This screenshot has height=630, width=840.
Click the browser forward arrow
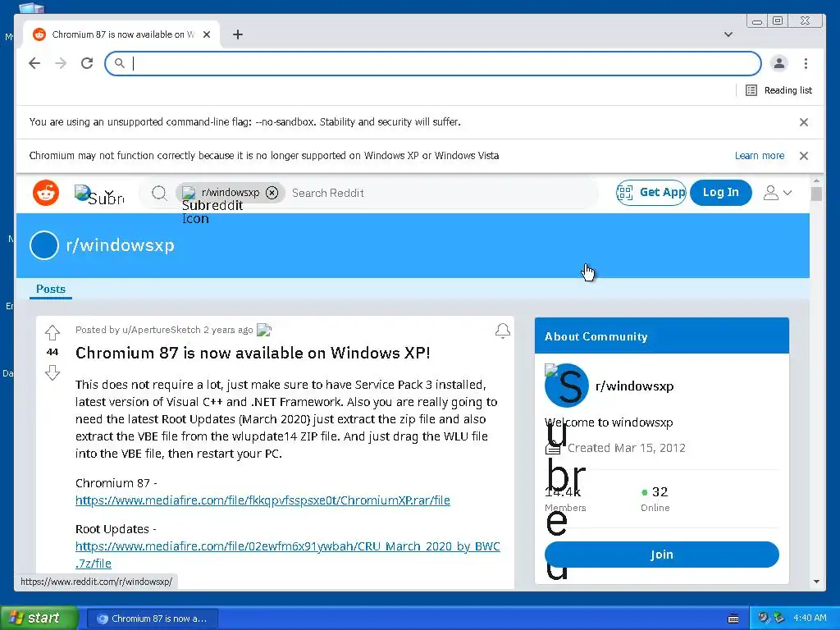[61, 63]
